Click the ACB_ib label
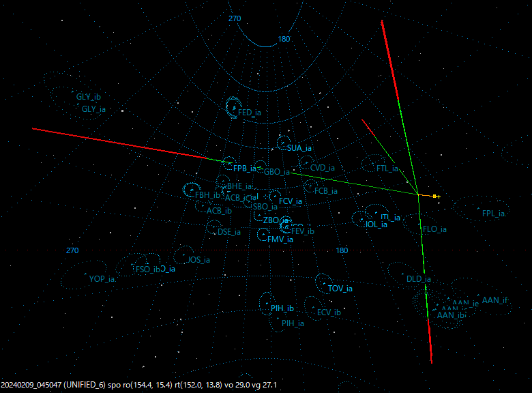 (219, 211)
